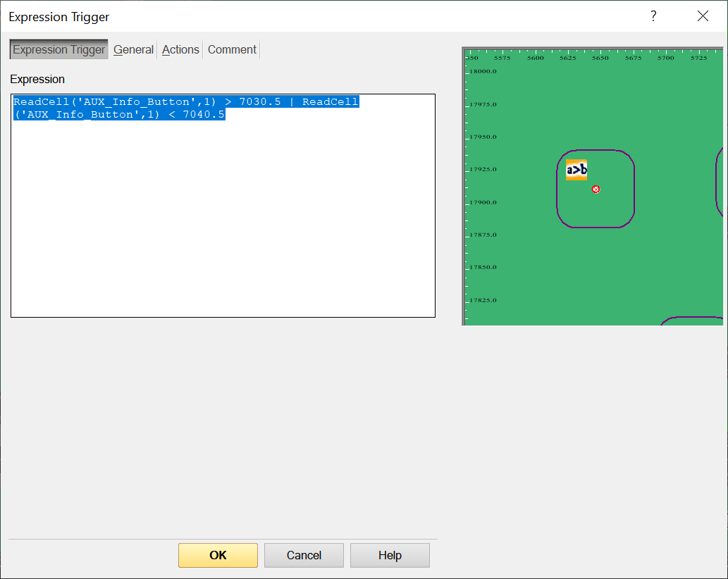Click the Cancel button
728x579 pixels.
click(x=304, y=555)
